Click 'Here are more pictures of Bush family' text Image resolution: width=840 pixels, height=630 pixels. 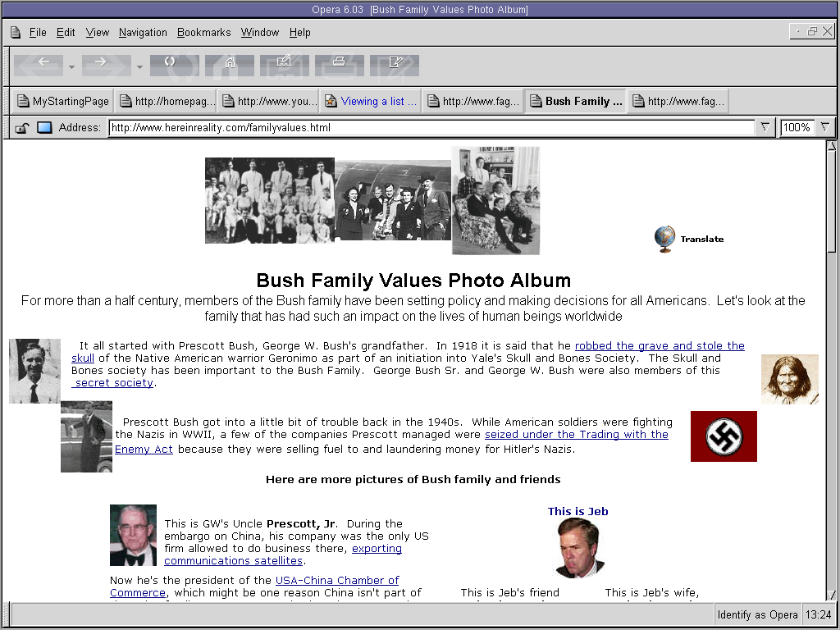coord(413,479)
